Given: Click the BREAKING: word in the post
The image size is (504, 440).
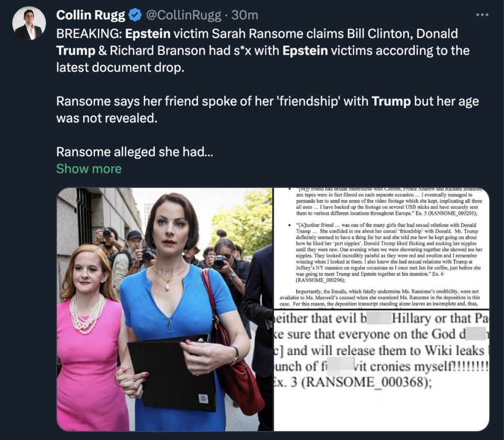Looking at the screenshot, I should [x=89, y=34].
